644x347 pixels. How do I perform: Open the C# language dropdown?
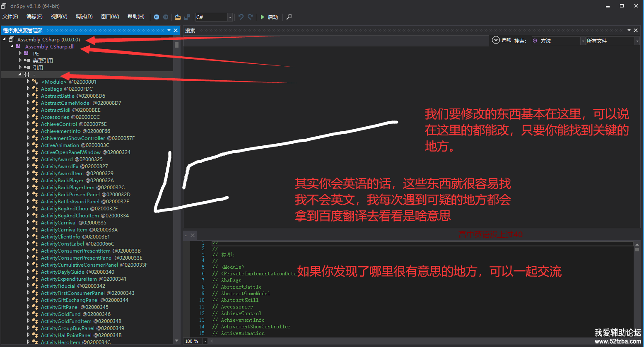click(230, 17)
